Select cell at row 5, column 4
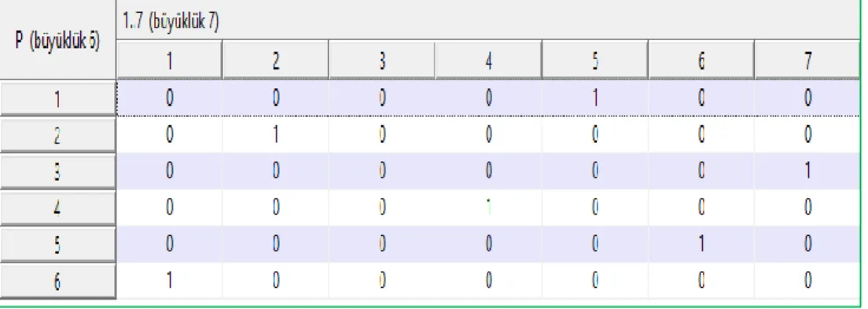Screen dimensions: 868x309 pyautogui.click(x=488, y=245)
